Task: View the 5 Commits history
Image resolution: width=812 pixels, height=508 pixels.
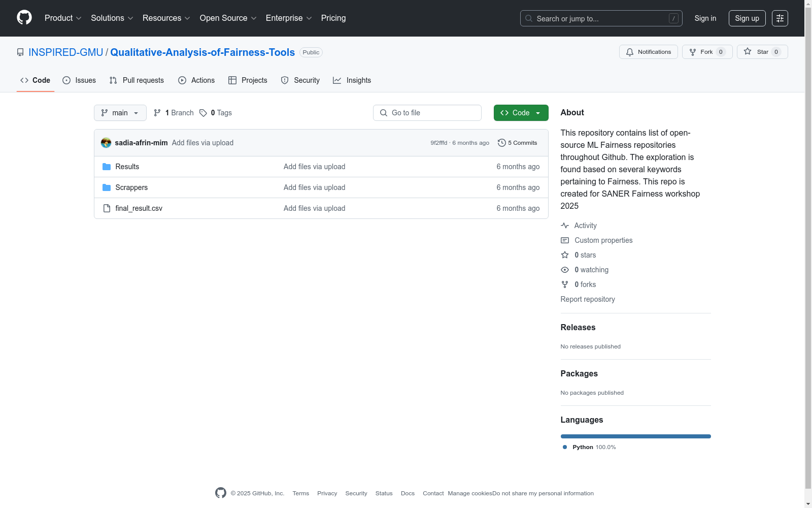Action: tap(518, 143)
